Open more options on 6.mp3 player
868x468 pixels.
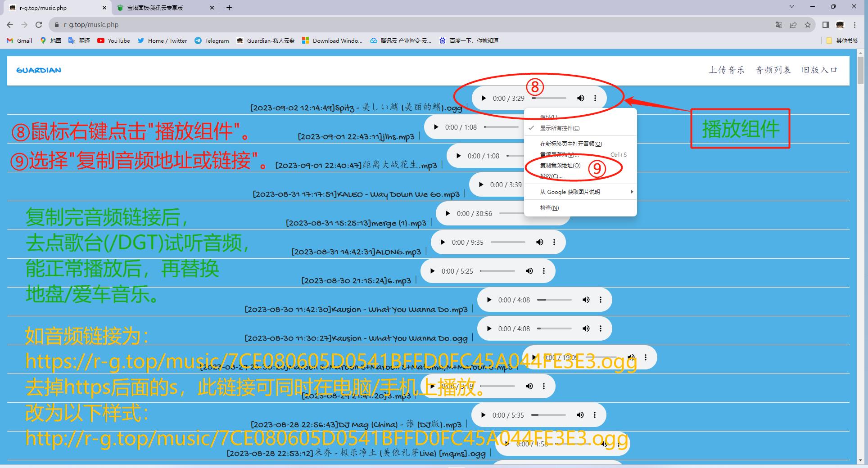pyautogui.click(x=544, y=271)
